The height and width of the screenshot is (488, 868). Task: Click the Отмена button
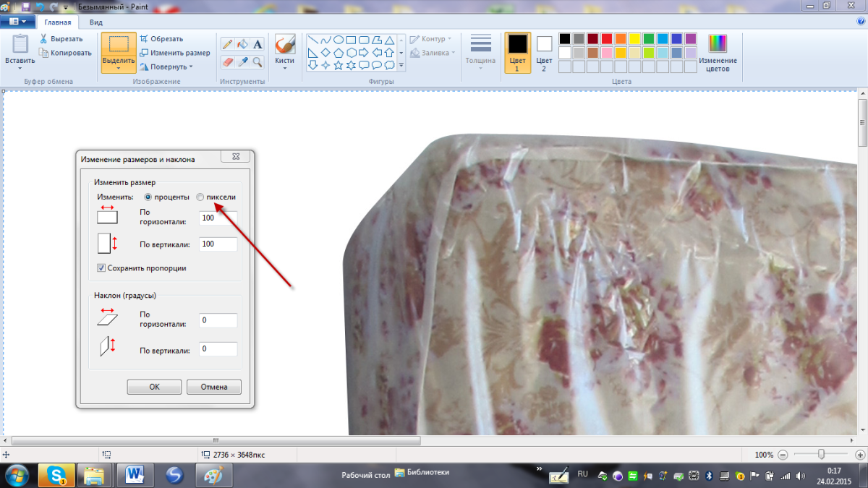[x=213, y=387]
